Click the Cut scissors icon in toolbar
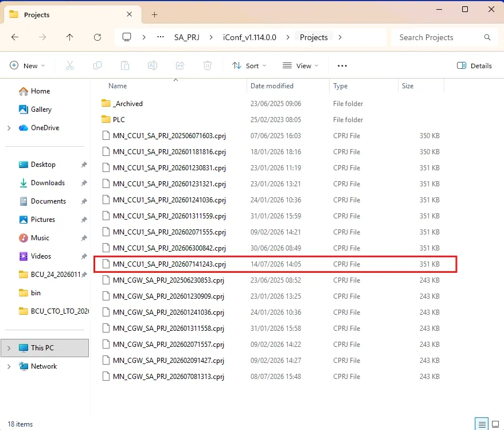The height and width of the screenshot is (430, 504). [70, 65]
